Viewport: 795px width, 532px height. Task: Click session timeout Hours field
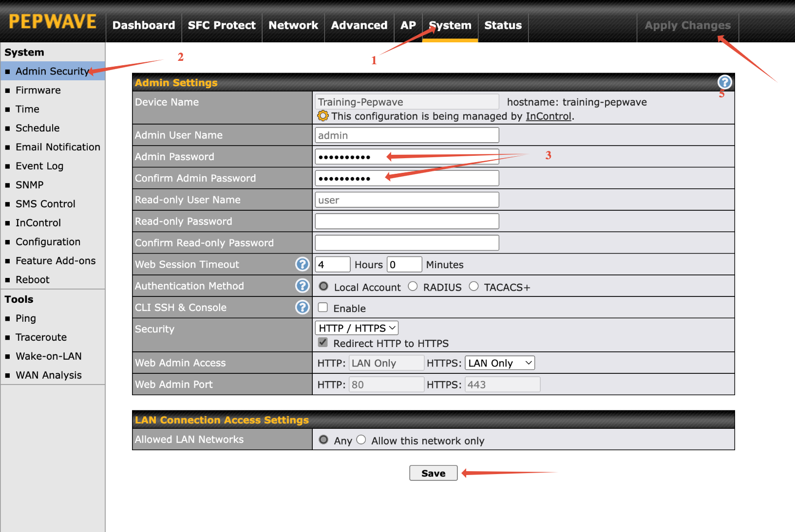pyautogui.click(x=333, y=264)
